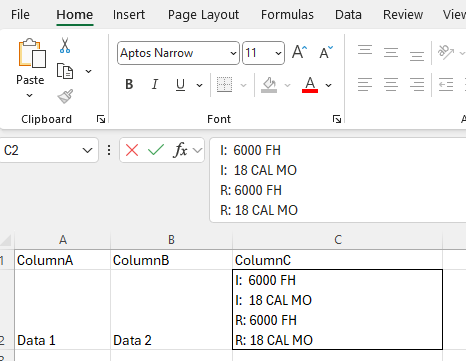Screen dimensions: 466x361
Task: Middle align cell content
Action: (391, 53)
